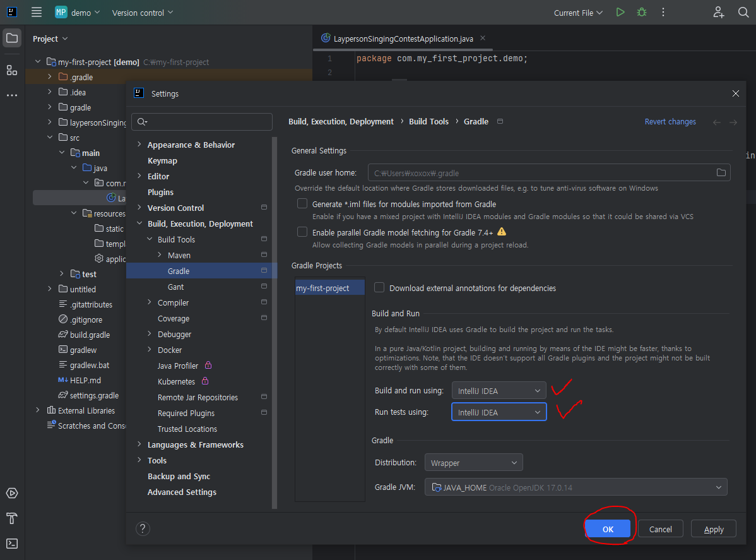Click the Kubernetes lock icon
The width and height of the screenshot is (756, 560).
(x=205, y=381)
